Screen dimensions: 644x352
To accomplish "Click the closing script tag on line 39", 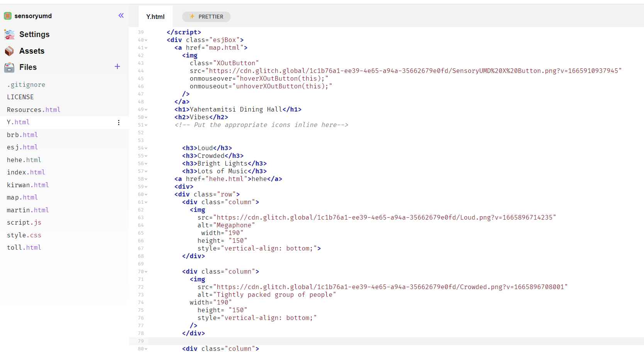I will point(184,32).
